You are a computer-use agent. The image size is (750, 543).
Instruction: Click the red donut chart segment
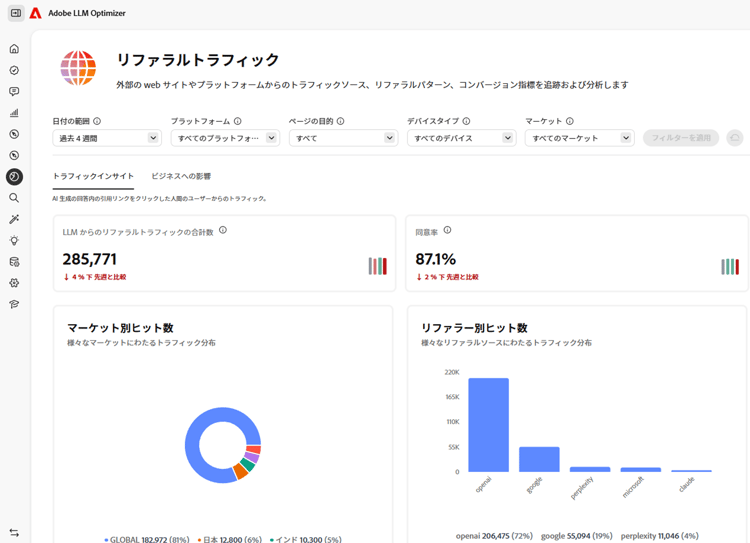[254, 450]
